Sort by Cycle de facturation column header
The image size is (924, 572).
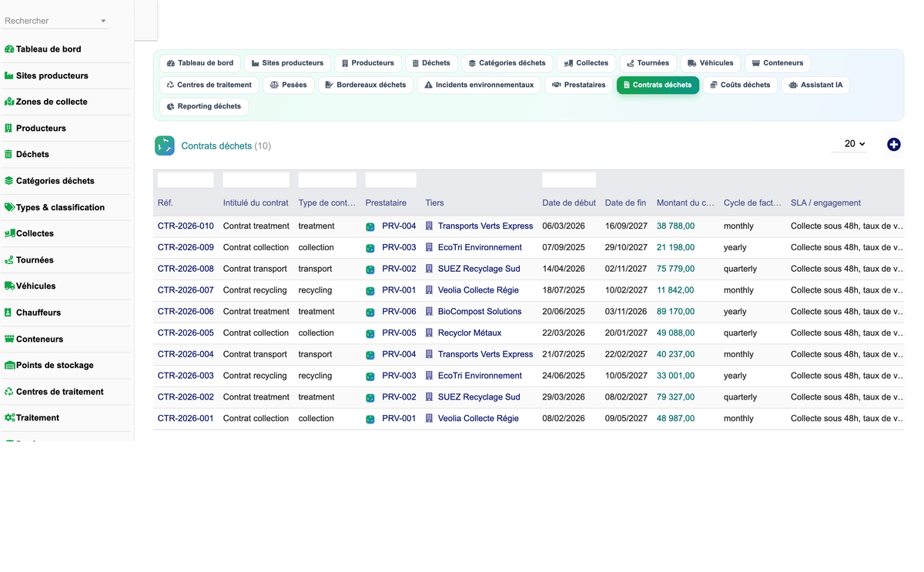(x=752, y=203)
